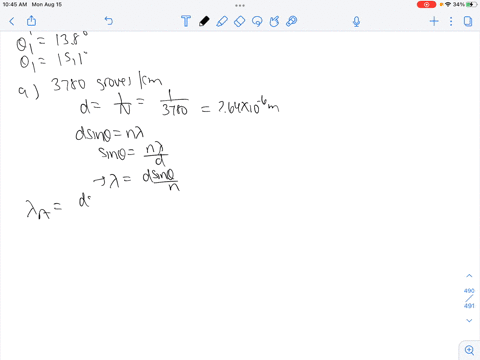Tap the Wi-Fi status icon
This screenshot has width=480, height=360.
[448, 4]
